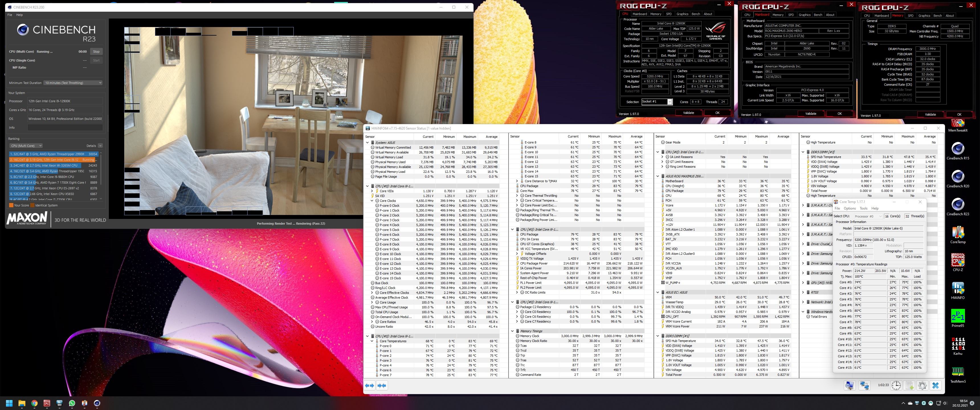
Task: Switch to Mainboard tab in first CPU-Z window
Action: click(640, 14)
